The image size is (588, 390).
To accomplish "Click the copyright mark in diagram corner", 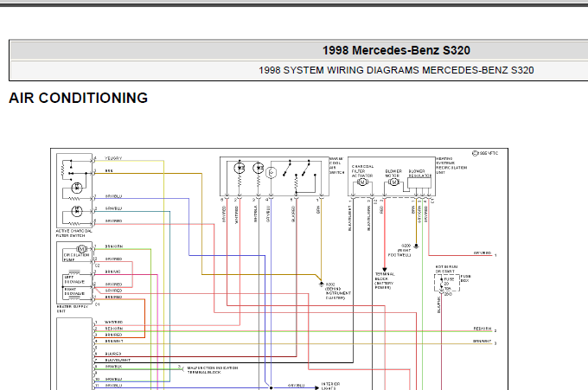I will [485, 153].
